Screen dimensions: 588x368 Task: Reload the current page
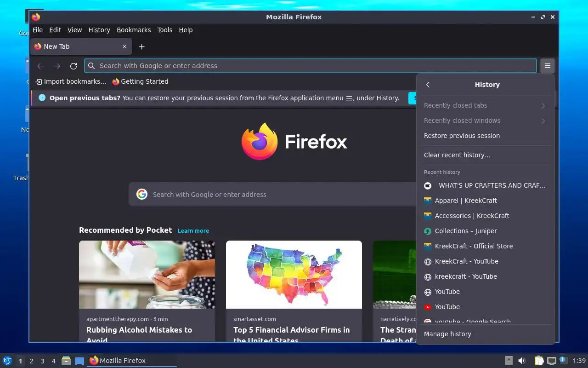(x=73, y=66)
